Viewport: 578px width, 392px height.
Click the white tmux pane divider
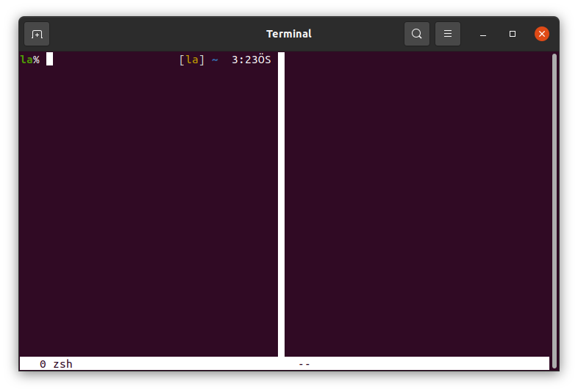[281, 206]
